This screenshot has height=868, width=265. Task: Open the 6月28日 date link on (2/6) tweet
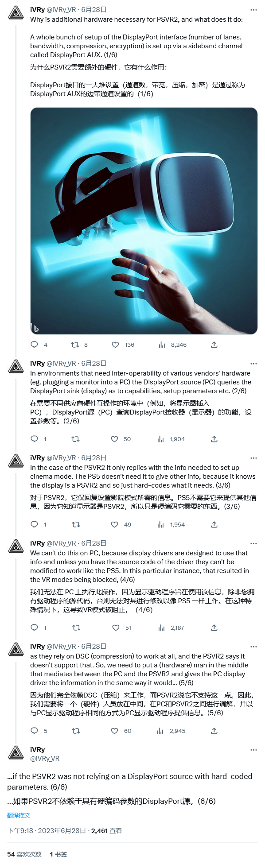pyautogui.click(x=94, y=363)
